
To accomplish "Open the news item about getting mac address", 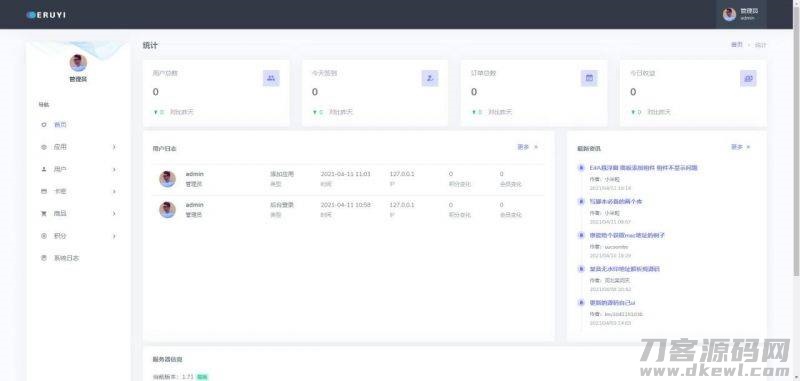I will point(627,235).
